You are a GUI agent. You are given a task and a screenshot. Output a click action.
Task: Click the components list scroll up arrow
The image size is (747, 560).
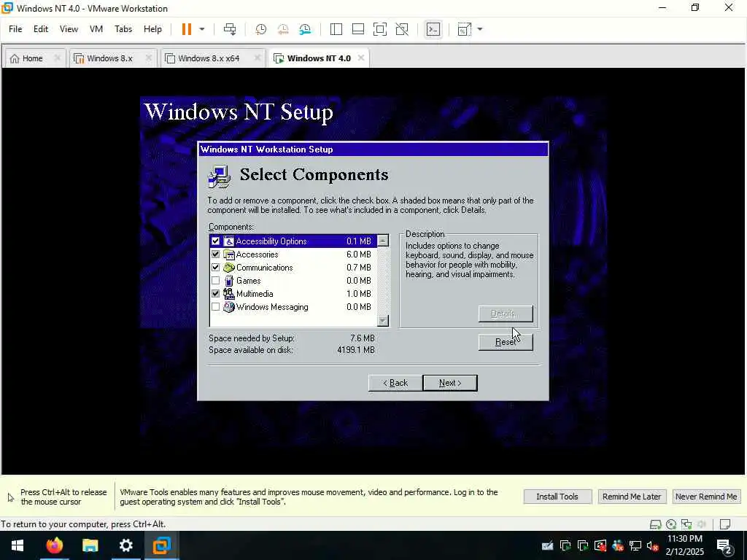click(382, 241)
